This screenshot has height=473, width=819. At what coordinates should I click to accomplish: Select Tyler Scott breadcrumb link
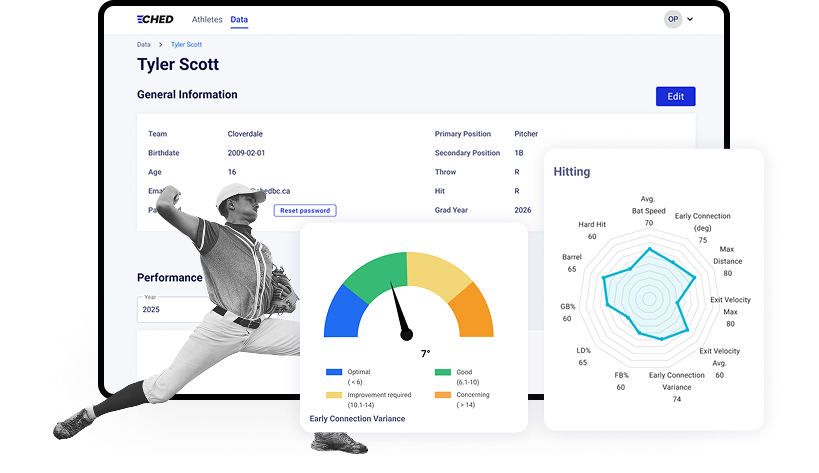point(186,44)
